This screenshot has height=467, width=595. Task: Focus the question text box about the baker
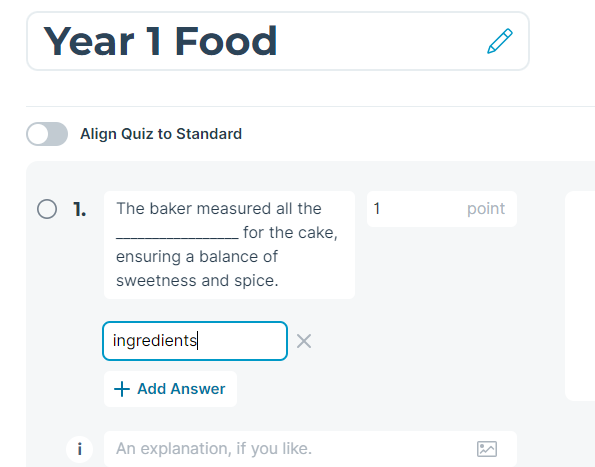(229, 245)
